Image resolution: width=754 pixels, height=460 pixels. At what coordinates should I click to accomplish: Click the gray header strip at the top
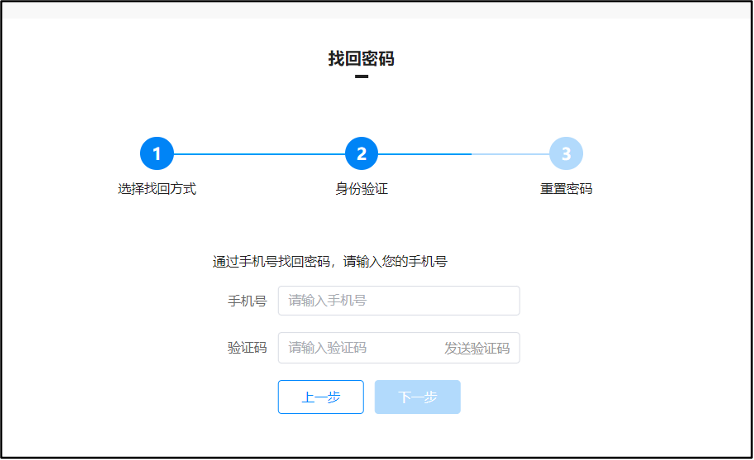[377, 10]
